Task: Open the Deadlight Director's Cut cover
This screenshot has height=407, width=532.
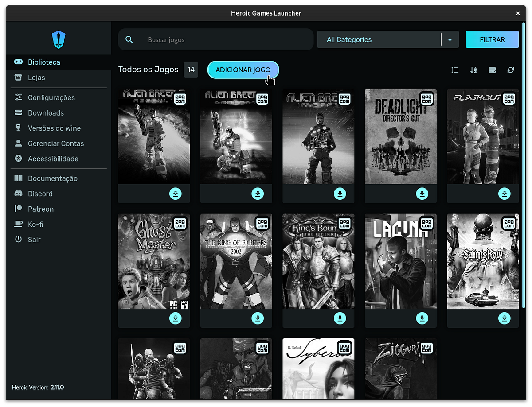Action: click(x=401, y=136)
